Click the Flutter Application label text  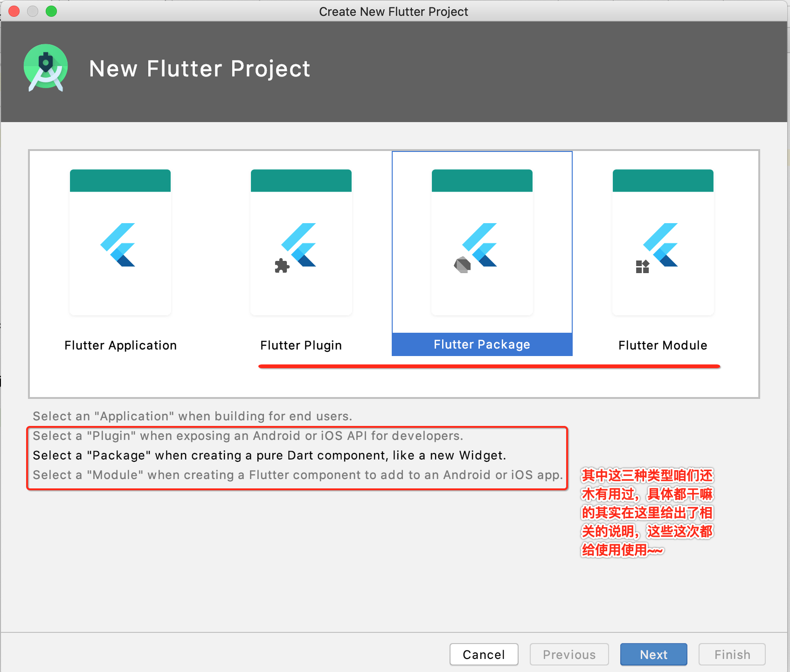(x=120, y=345)
